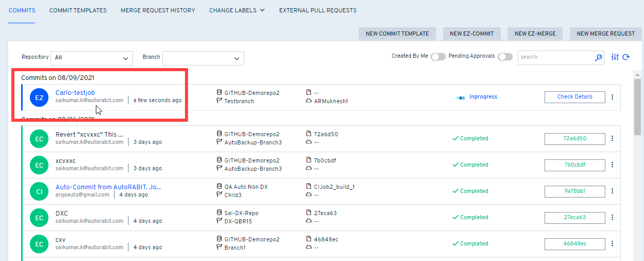Viewport: 644px width, 261px height.
Task: Open three-dot menu for DXC commit
Action: click(612, 217)
